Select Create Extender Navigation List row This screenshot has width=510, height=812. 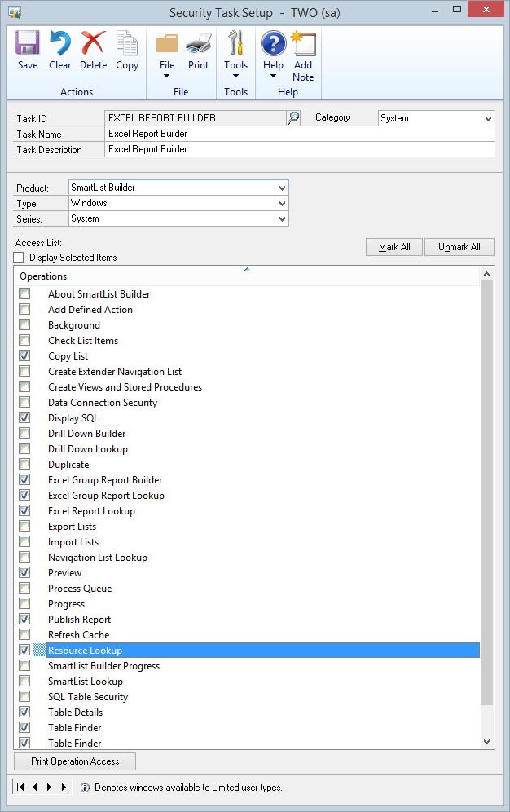pyautogui.click(x=247, y=371)
